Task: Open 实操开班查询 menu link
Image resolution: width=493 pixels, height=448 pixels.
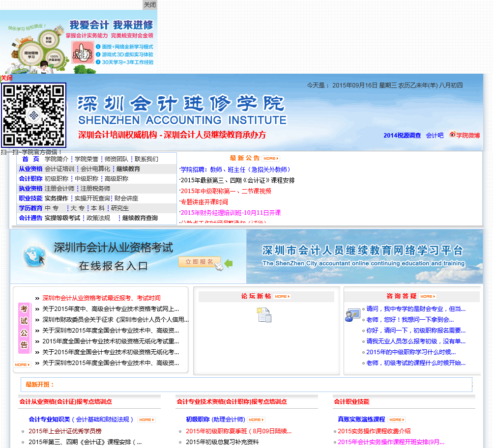Action: [92, 198]
